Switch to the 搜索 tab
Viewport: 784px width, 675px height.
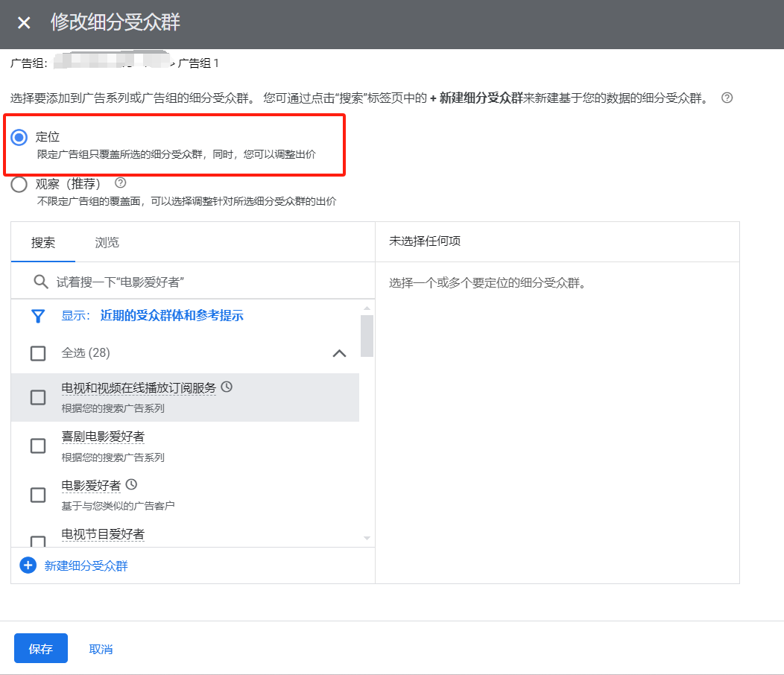(43, 242)
